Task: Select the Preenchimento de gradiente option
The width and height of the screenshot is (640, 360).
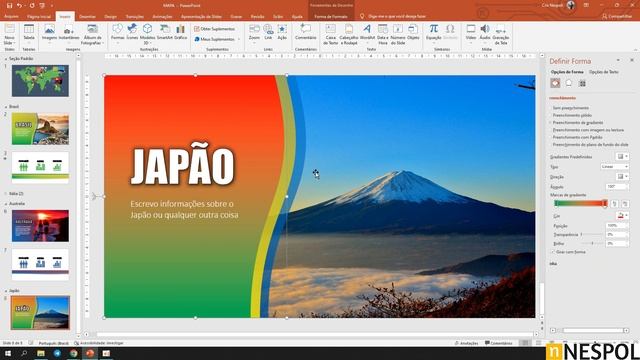Action: pyautogui.click(x=578, y=122)
